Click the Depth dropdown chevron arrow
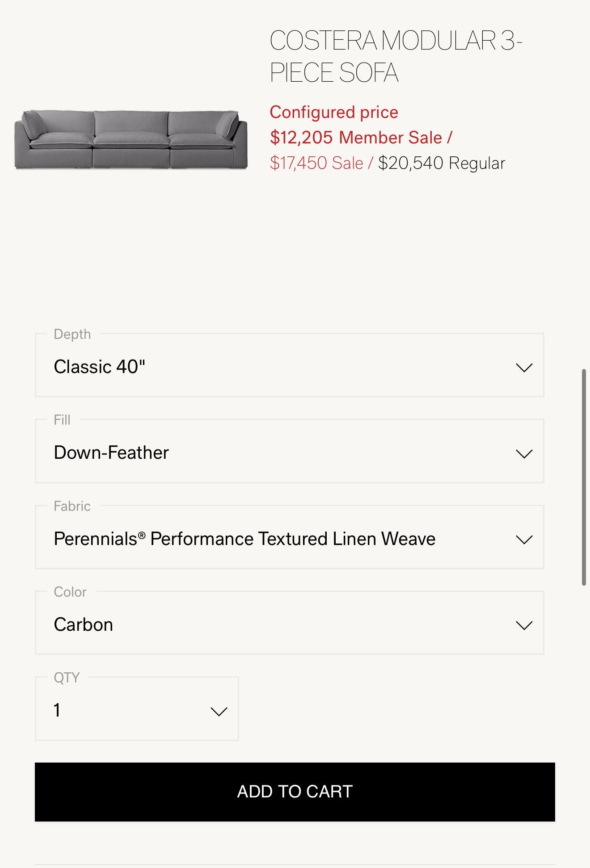Image resolution: width=590 pixels, height=868 pixels. pyautogui.click(x=524, y=368)
